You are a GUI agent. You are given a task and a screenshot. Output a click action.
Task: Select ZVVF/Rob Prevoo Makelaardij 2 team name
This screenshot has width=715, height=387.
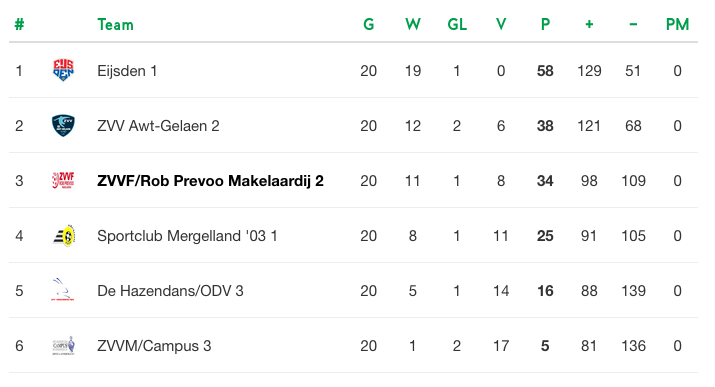click(210, 181)
